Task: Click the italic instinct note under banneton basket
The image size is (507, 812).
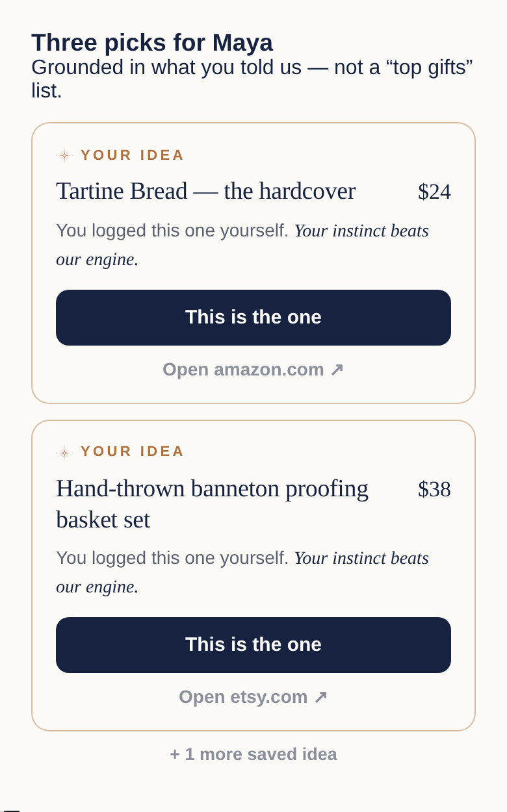Action: pos(242,572)
